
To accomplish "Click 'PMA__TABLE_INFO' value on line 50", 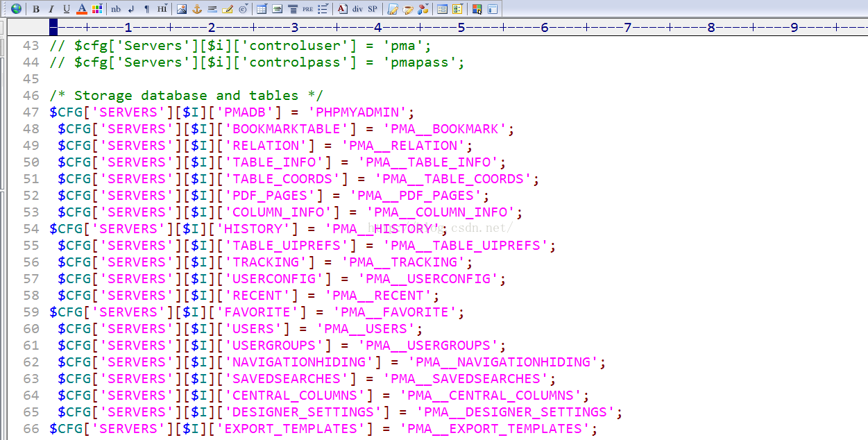I will click(428, 162).
